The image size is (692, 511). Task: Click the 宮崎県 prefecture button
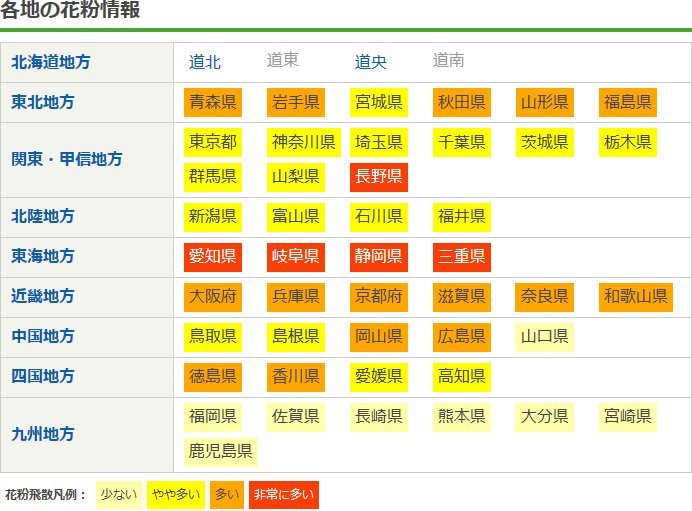point(628,416)
